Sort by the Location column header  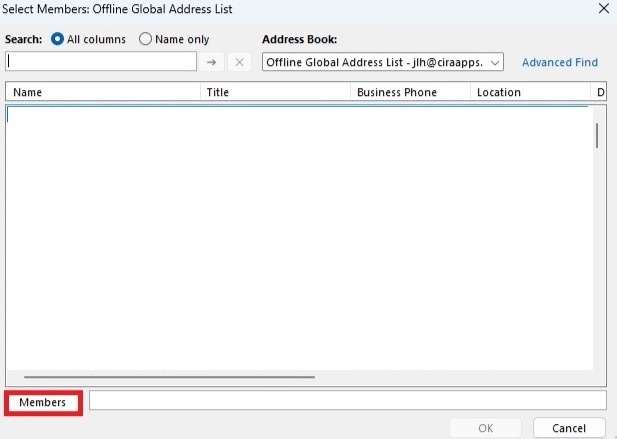point(530,92)
